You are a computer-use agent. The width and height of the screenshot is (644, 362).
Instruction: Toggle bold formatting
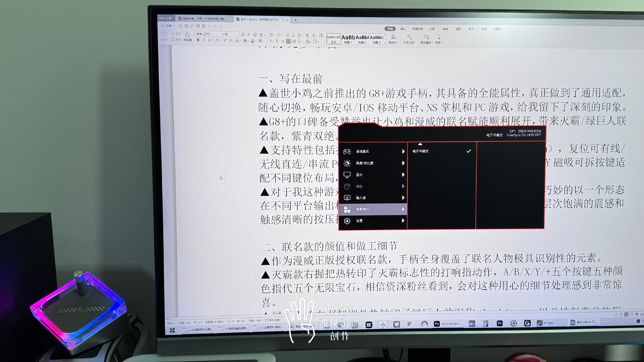(198, 40)
